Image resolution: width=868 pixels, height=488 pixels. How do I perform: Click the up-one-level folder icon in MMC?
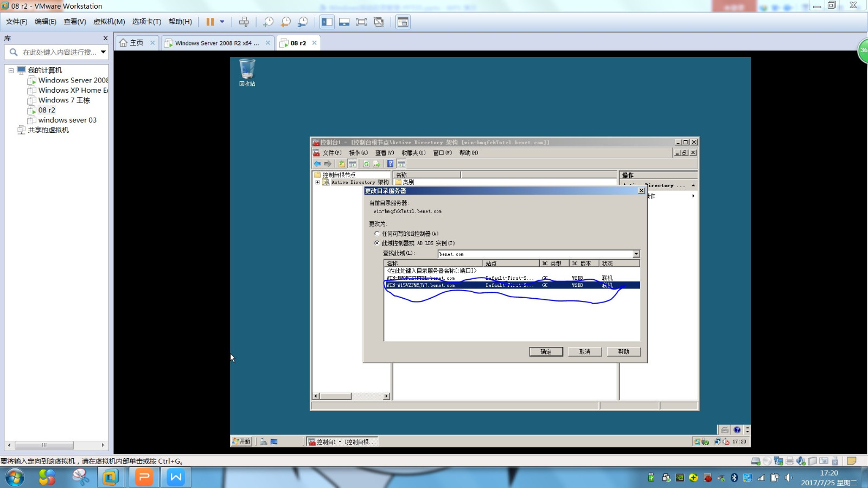click(342, 164)
